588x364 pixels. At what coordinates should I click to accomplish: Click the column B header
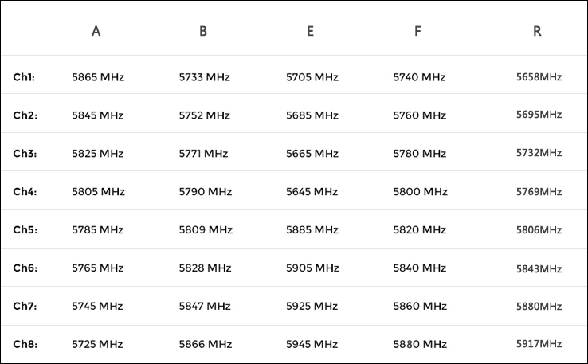click(203, 32)
